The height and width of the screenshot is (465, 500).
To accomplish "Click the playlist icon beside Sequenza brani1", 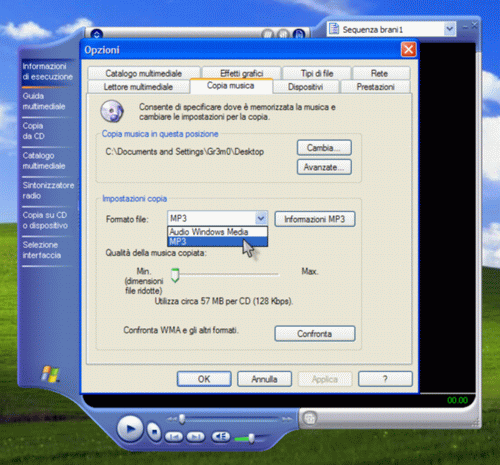I will point(334,29).
